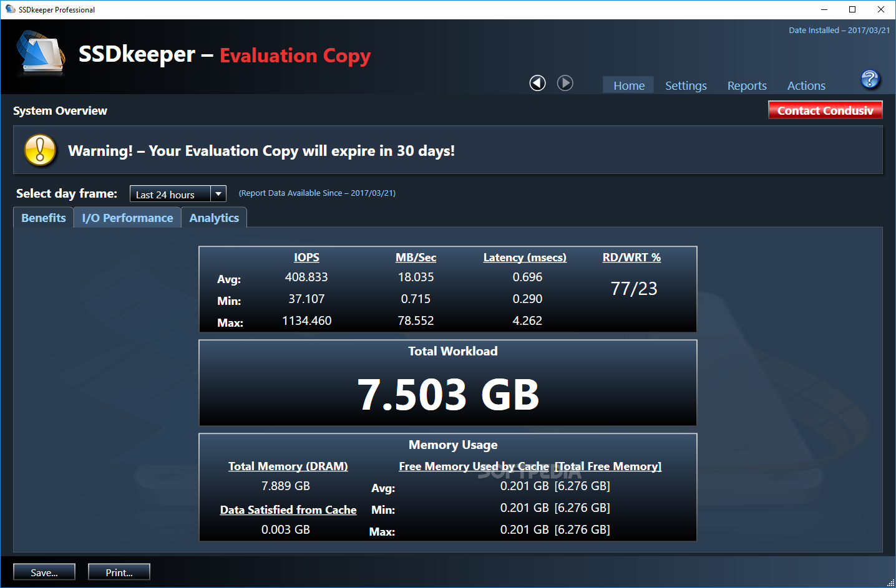Viewport: 896px width, 588px height.
Task: Click the back navigation arrow icon
Action: [538, 83]
